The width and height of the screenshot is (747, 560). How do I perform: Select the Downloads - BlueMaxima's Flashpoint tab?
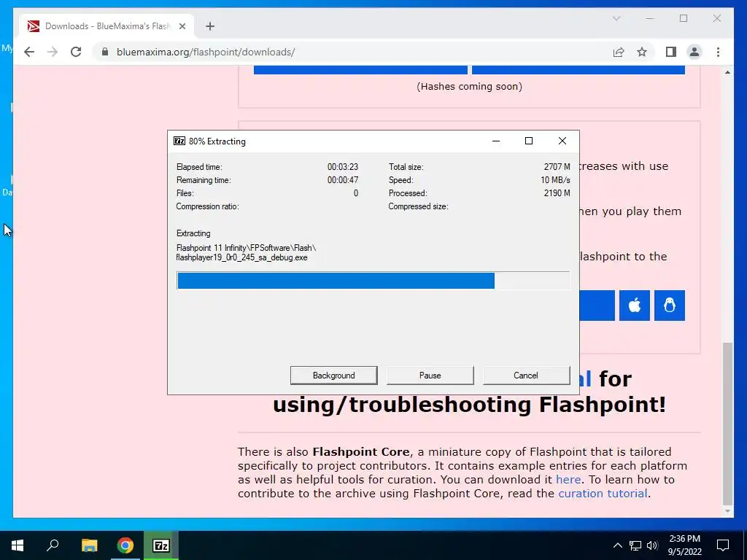coord(107,26)
